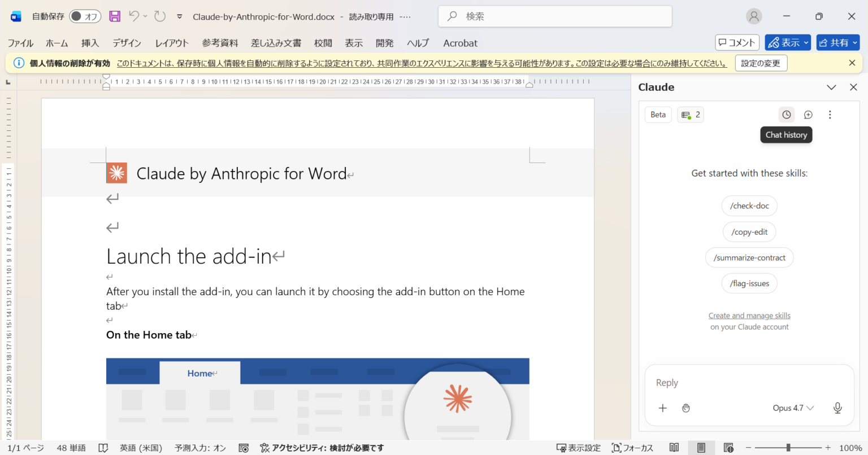Viewport: 868px width, 455px height.
Task: Click the 48 単語 word count
Action: click(71, 448)
